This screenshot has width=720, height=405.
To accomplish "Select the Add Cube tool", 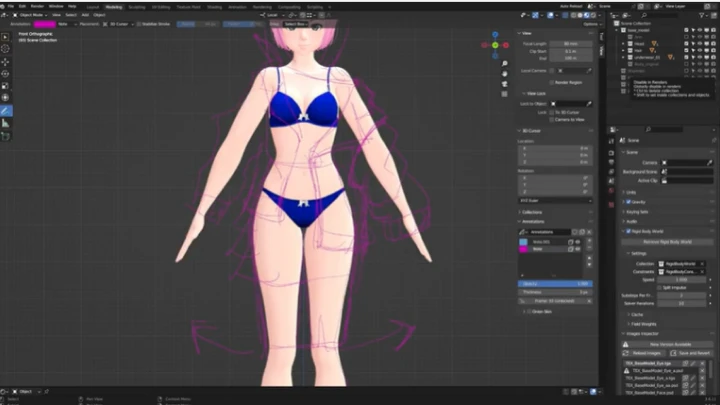I will pos(6,136).
